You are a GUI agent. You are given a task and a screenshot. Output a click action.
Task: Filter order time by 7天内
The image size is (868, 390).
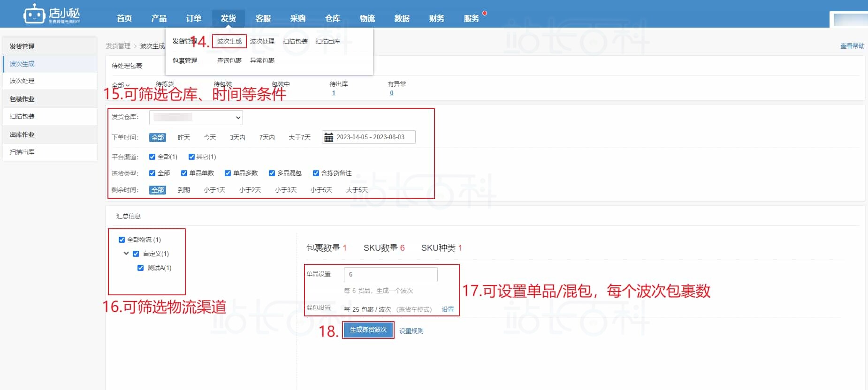click(x=267, y=137)
